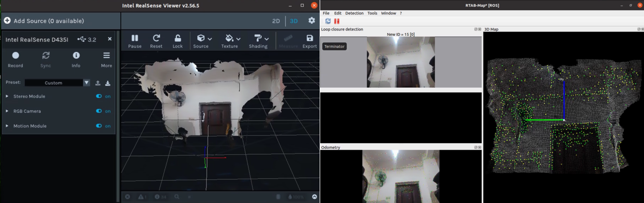Expand the log panel with up-arrow icon
644x203 pixels.
pos(315,197)
